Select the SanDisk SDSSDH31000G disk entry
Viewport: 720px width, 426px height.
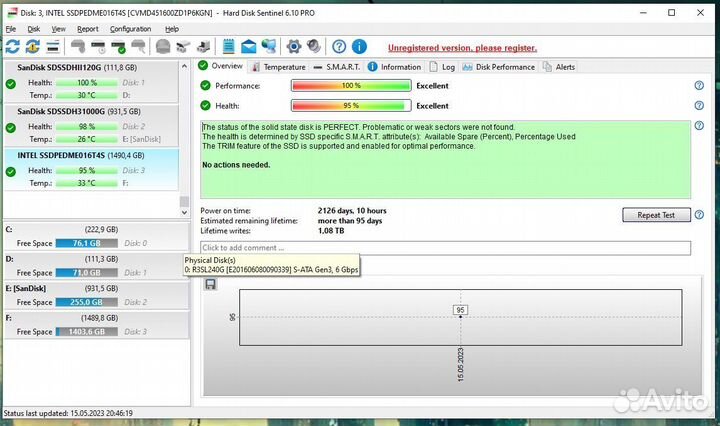click(91, 125)
